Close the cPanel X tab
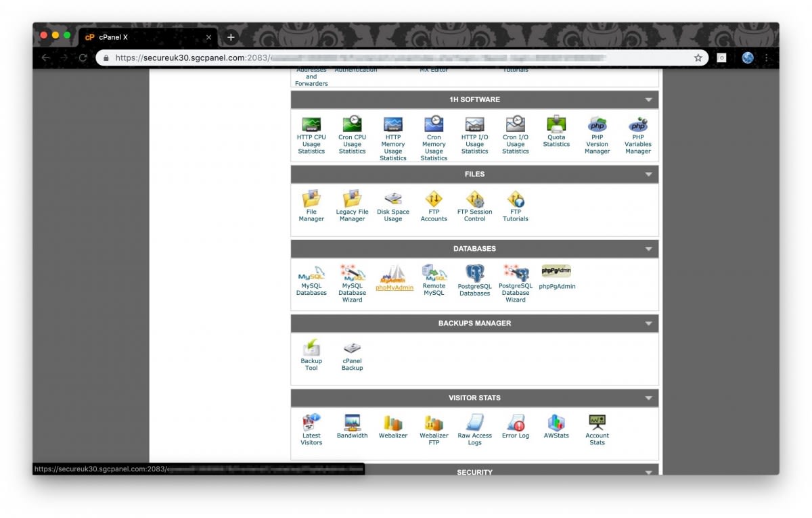This screenshot has height=518, width=812. point(208,37)
